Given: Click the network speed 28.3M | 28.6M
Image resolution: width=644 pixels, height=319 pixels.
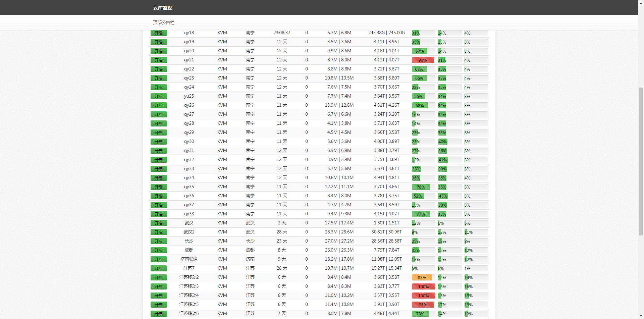Looking at the screenshot, I should (x=339, y=232).
